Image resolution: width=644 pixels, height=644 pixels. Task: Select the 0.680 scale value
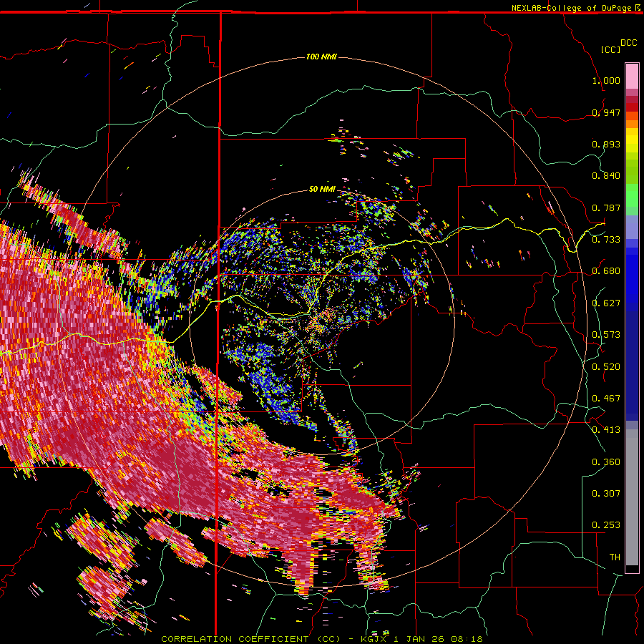606,271
